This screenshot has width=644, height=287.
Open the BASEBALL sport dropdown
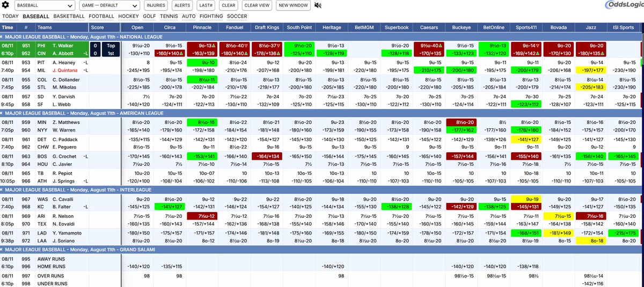44,5
